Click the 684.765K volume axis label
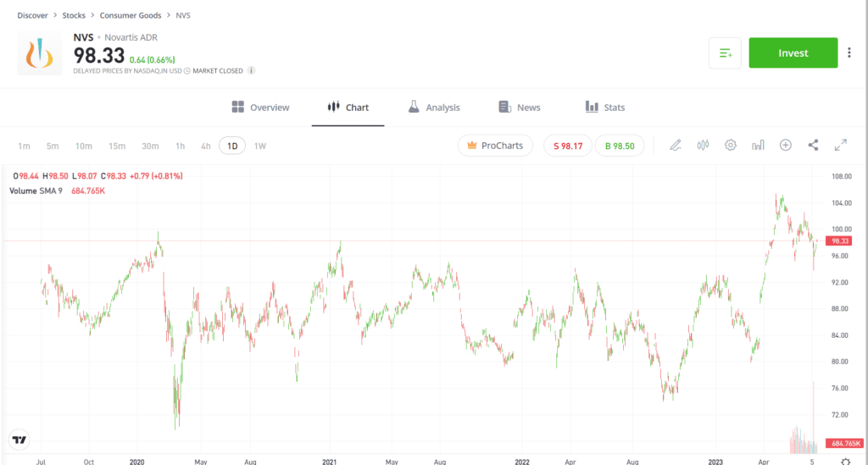This screenshot has height=465, width=868. click(x=843, y=444)
